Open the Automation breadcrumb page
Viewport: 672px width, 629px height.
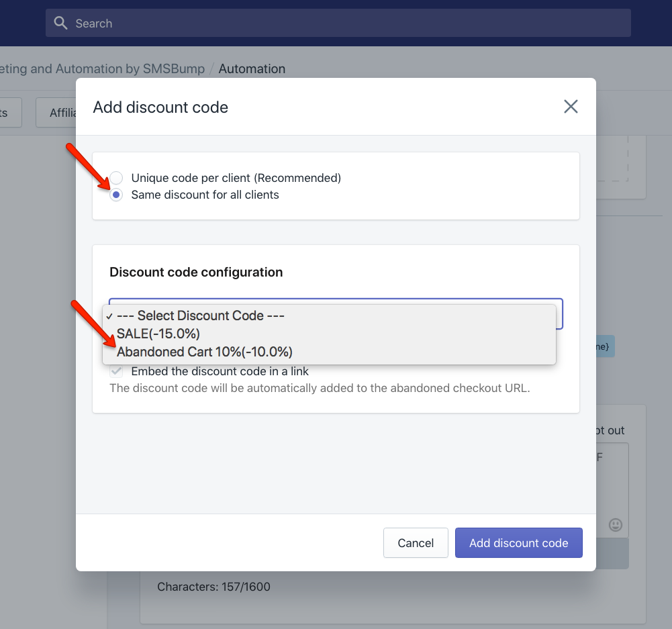coord(252,68)
